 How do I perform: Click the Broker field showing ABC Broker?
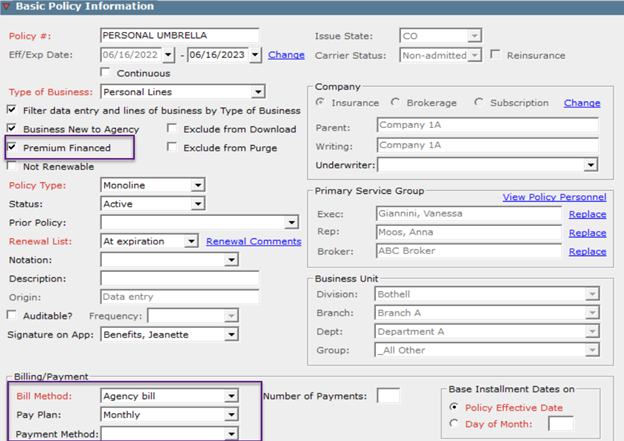[468, 251]
